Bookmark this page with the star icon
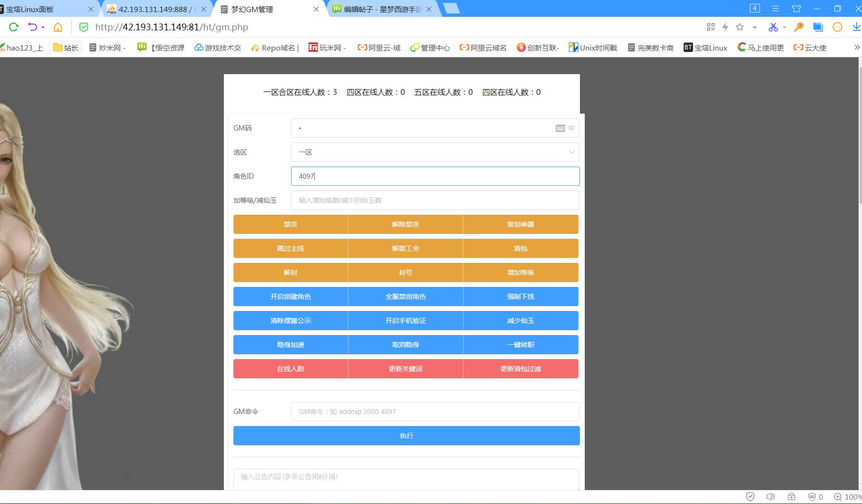Image resolution: width=862 pixels, height=504 pixels. [x=740, y=27]
